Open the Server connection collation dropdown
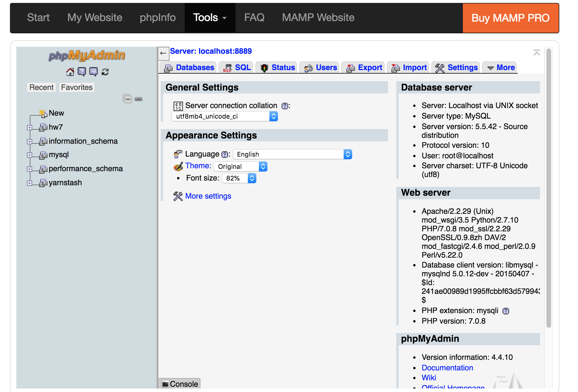Image resolution: width=578 pixels, height=392 pixels. pos(224,117)
